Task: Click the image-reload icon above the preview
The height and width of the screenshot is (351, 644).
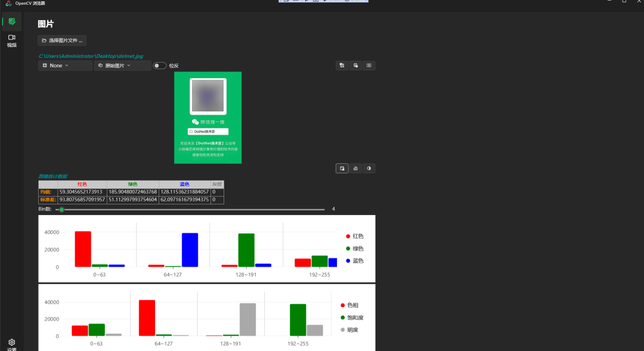Action: pyautogui.click(x=342, y=66)
